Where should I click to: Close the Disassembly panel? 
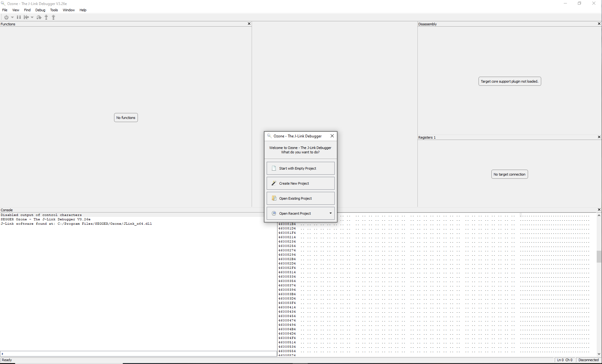599,24
